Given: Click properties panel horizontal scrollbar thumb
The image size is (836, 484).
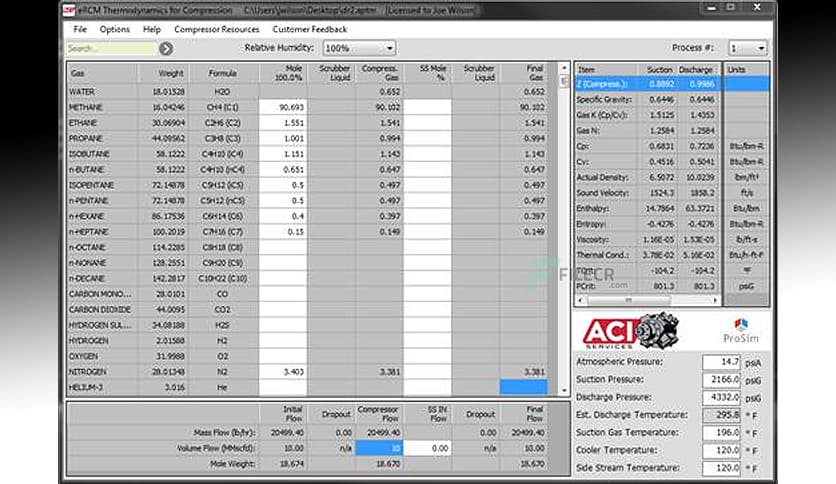Looking at the screenshot, I should point(629,301).
